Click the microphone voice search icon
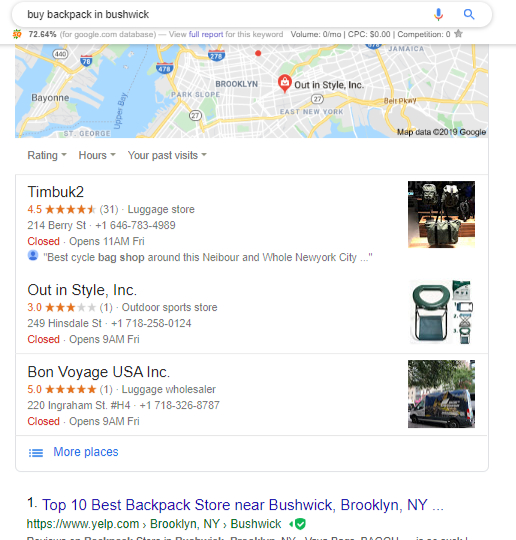516x540 pixels. [438, 14]
